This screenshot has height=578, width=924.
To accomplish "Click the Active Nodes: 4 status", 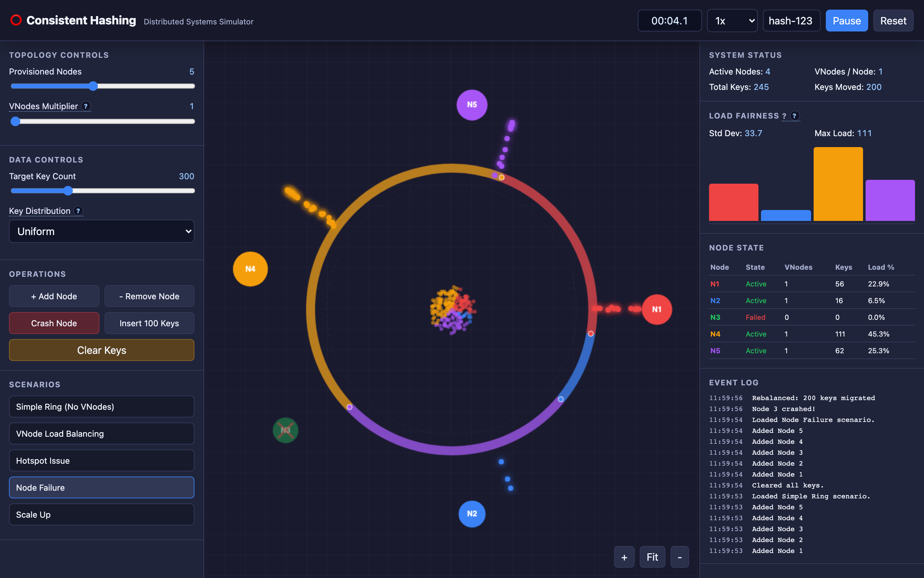I will click(x=740, y=72).
